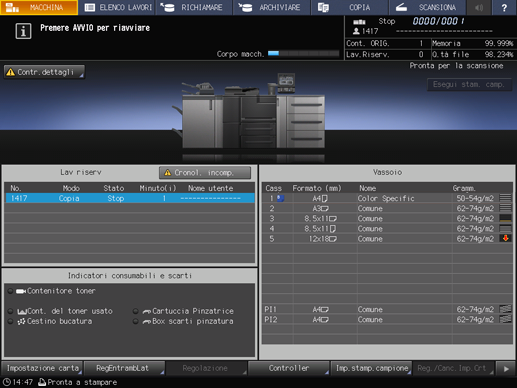Viewport: 517px width, 388px height.
Task: Open Imp.stamp.campione settings
Action: (371, 368)
